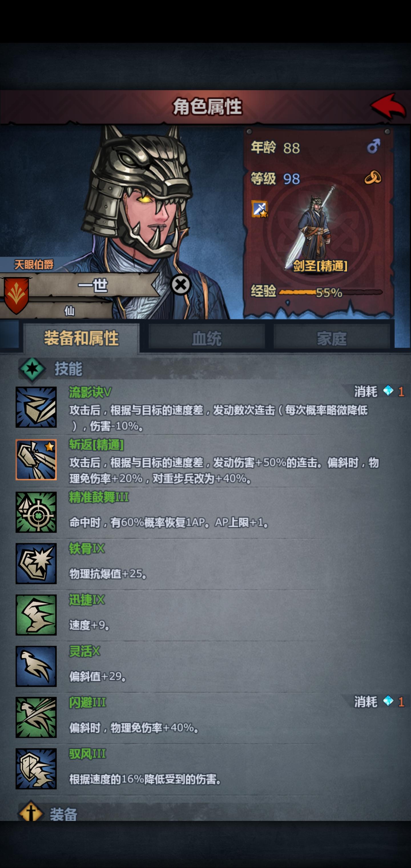The image size is (411, 868).
Task: Select the 斩返[精通] skill icon
Action: point(36,460)
